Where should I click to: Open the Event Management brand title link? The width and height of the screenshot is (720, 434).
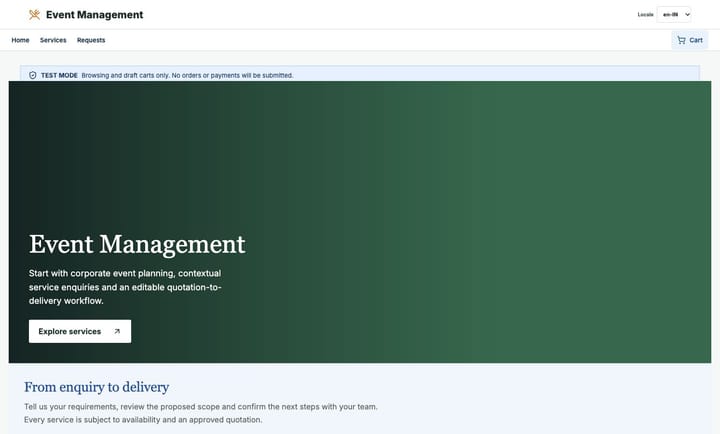click(95, 15)
